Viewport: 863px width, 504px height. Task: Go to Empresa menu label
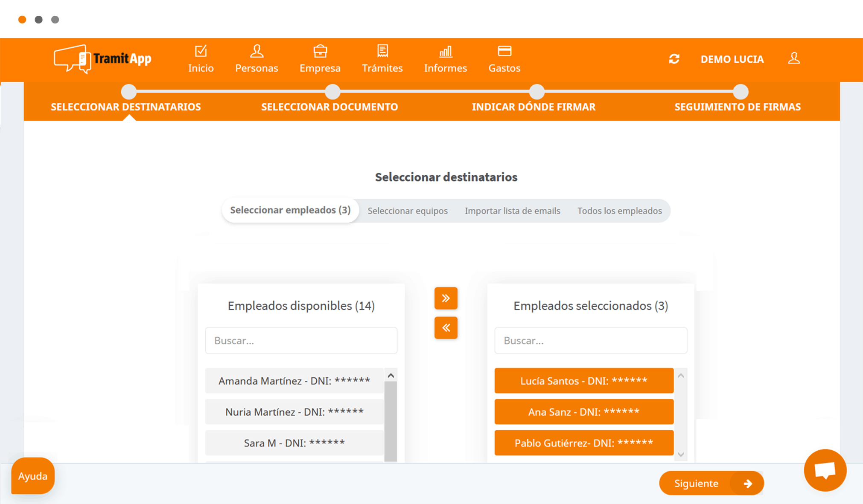tap(320, 68)
